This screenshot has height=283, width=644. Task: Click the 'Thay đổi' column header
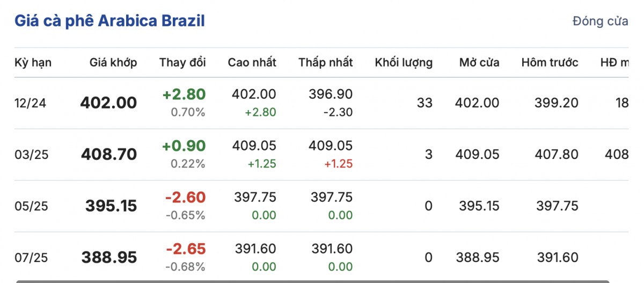[x=182, y=62]
